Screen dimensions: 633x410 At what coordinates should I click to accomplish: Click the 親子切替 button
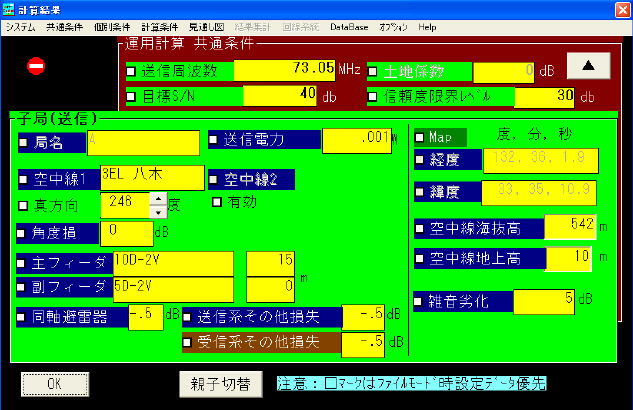[221, 383]
